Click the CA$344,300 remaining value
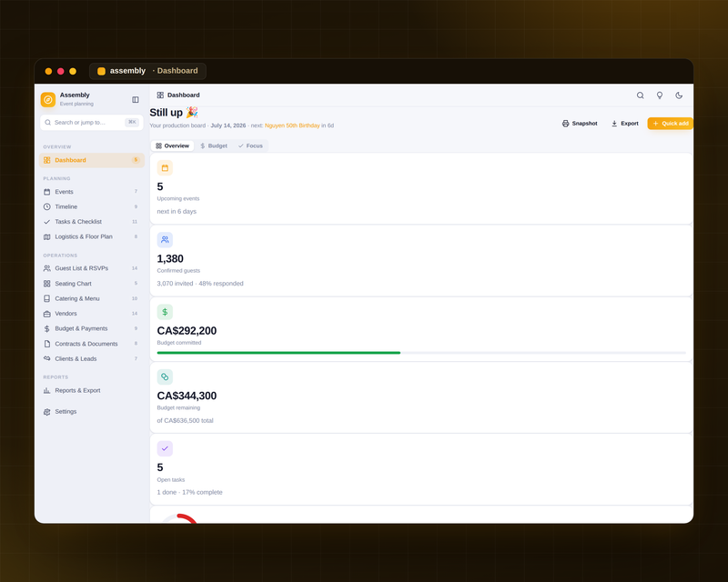Viewport: 728px width, 582px height. click(x=187, y=396)
